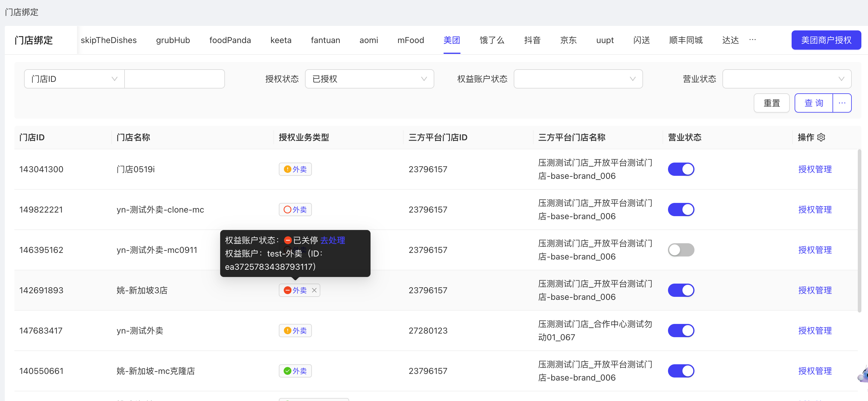Click the 授权业务类型 column header

pyautogui.click(x=303, y=137)
